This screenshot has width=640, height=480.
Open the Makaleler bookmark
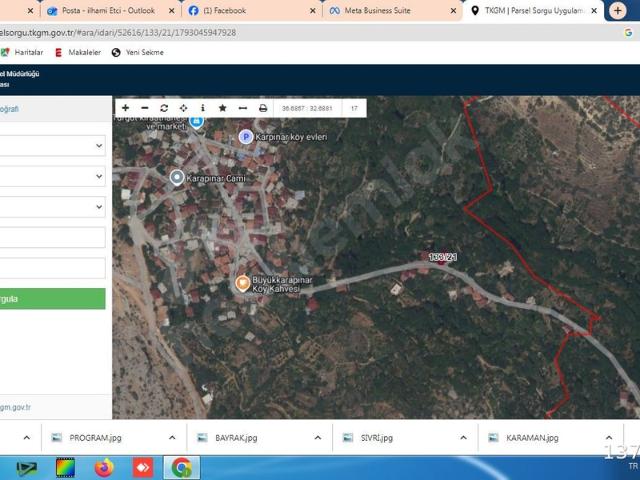(x=78, y=52)
